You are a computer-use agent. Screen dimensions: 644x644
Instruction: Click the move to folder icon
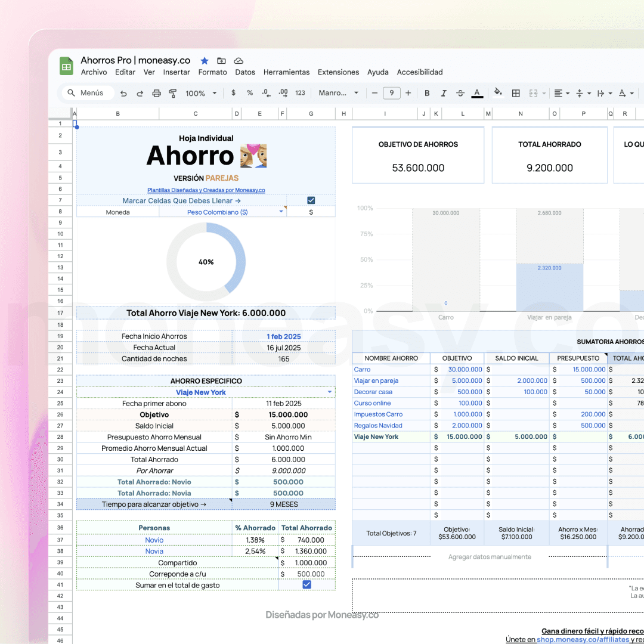(x=221, y=61)
